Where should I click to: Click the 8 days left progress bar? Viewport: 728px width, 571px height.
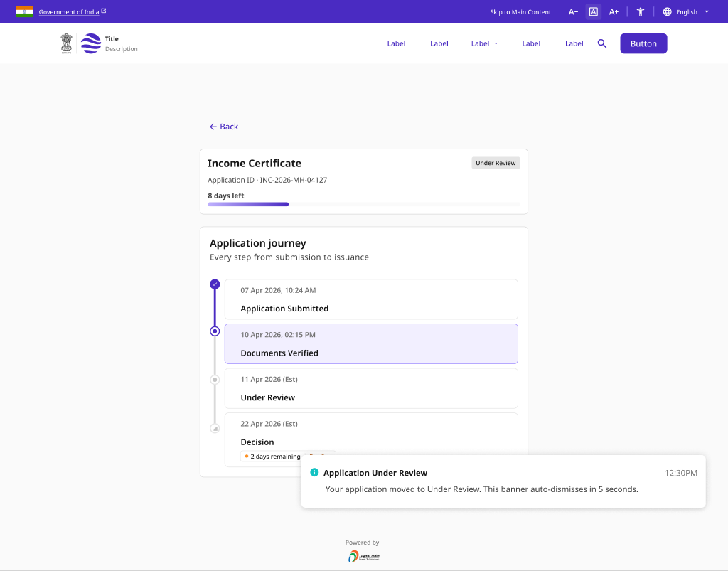[363, 204]
